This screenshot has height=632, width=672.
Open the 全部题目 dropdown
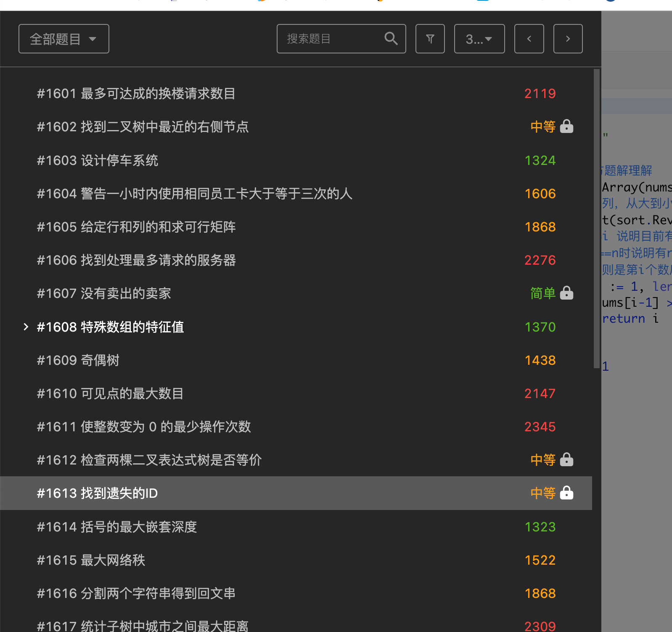point(63,39)
